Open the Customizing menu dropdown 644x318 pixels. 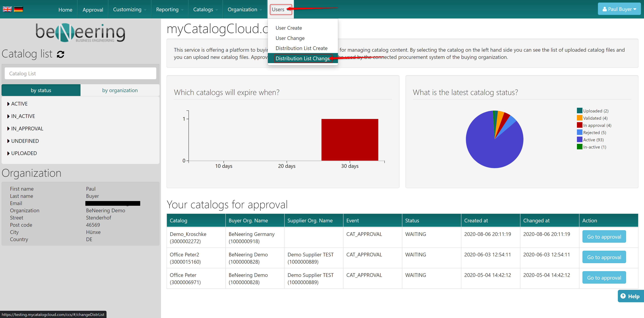pyautogui.click(x=129, y=10)
